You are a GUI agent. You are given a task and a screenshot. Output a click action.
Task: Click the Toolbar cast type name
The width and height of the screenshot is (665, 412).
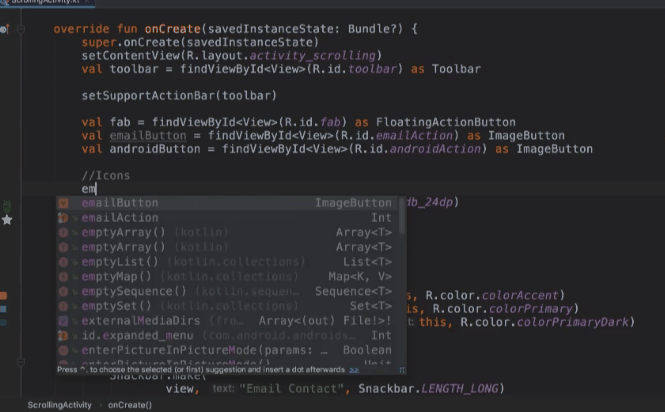456,69
